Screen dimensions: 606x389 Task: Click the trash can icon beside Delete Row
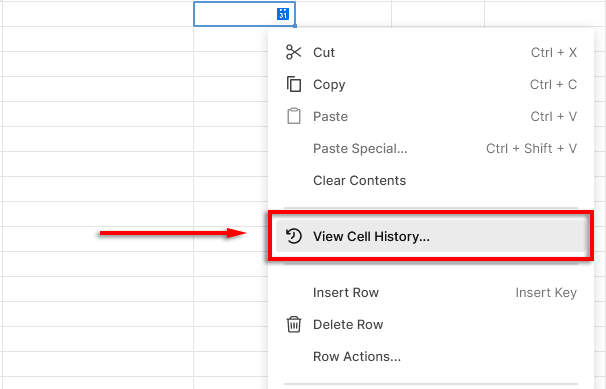point(294,324)
